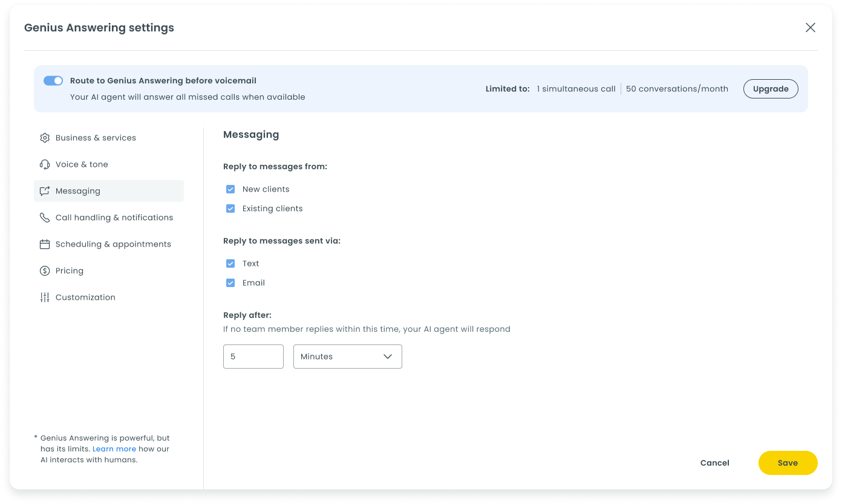The image size is (842, 504).
Task: Follow the Learn more link
Action: pos(114,449)
